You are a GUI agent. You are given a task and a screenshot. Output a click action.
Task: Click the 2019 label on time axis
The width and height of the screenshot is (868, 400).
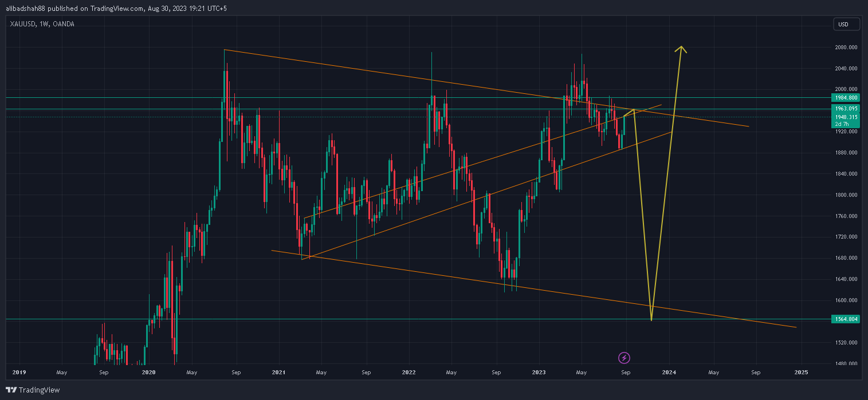tap(19, 373)
